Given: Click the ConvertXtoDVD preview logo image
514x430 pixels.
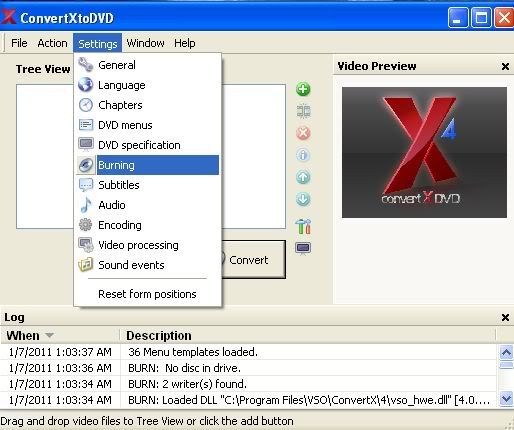Looking at the screenshot, I should tap(424, 152).
